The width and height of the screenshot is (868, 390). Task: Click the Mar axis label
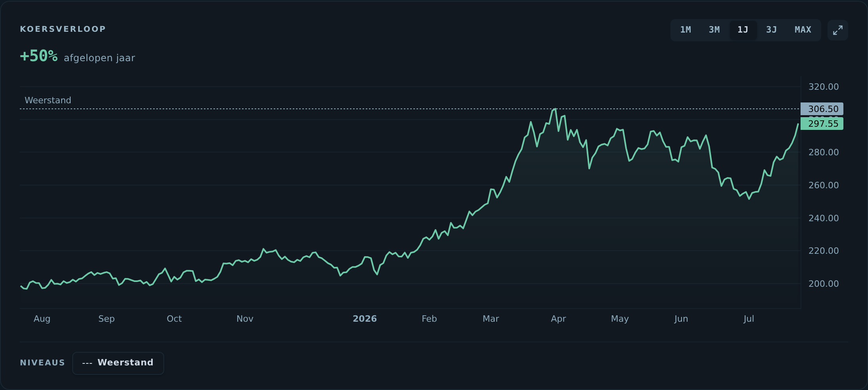tap(491, 319)
